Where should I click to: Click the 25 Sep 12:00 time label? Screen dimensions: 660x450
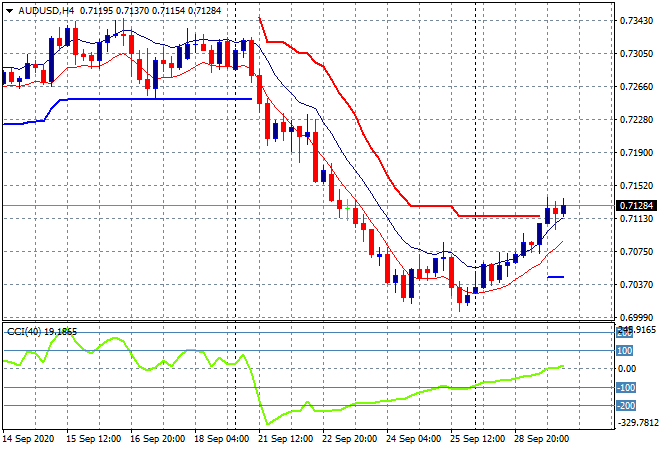[x=477, y=439]
